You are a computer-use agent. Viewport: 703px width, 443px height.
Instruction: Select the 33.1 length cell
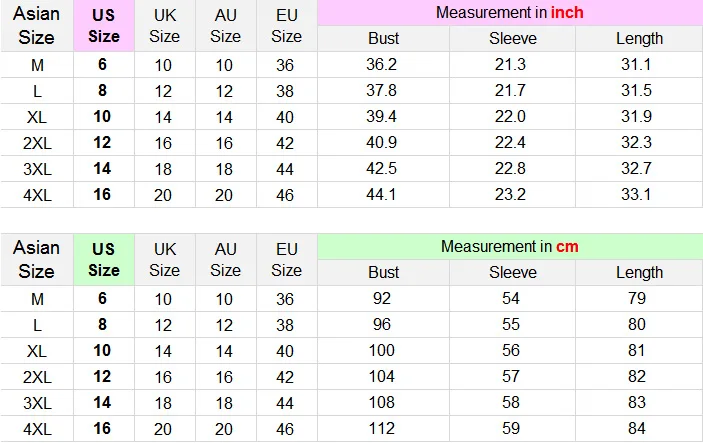pos(638,195)
